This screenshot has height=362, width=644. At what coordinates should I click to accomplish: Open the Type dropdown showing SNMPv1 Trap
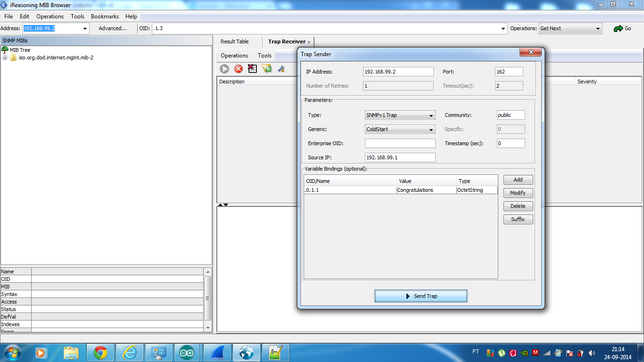pos(399,115)
